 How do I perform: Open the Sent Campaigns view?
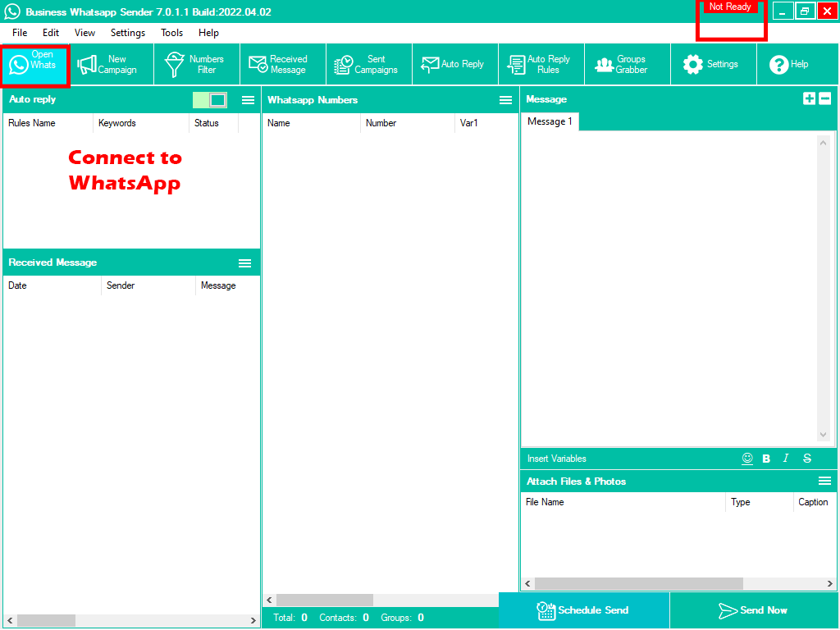coord(369,64)
